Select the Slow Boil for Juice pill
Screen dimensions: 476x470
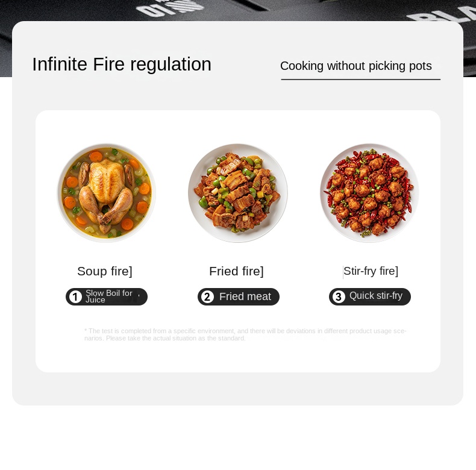click(107, 296)
